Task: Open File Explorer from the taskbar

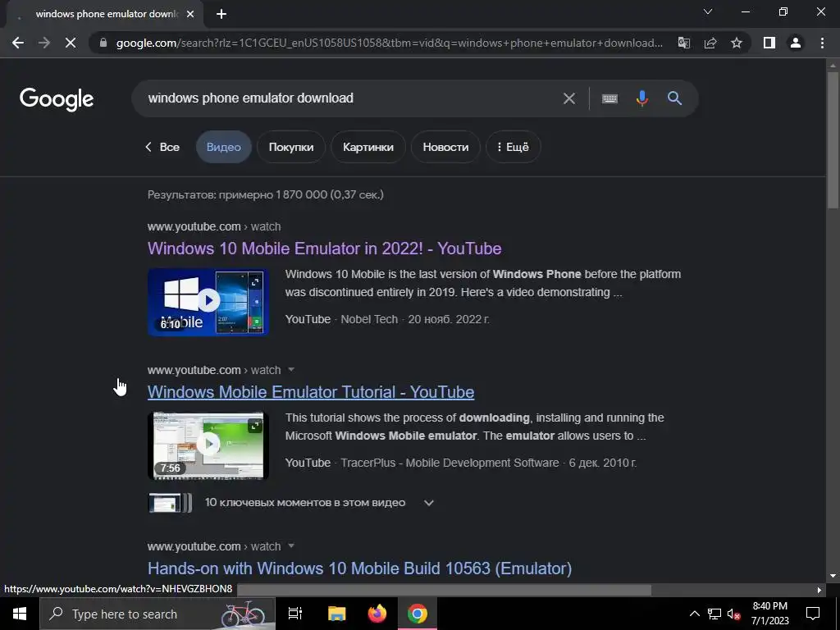Action: (337, 614)
